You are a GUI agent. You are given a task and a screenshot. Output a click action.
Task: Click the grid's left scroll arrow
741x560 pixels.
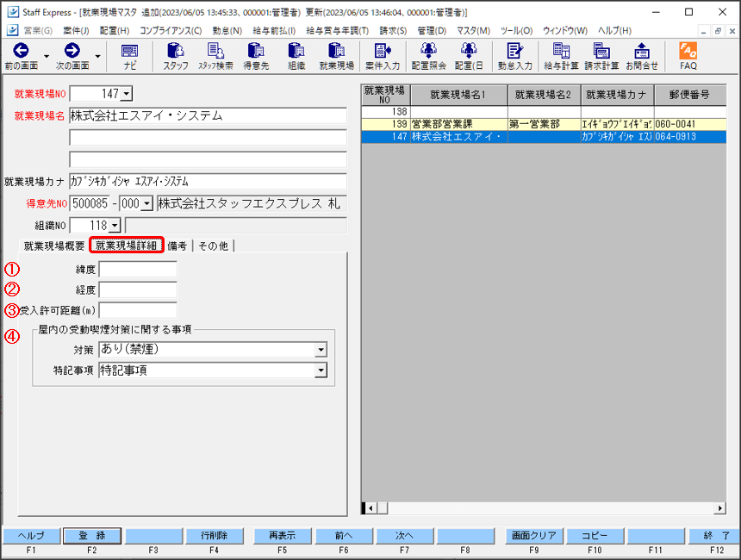pos(371,508)
